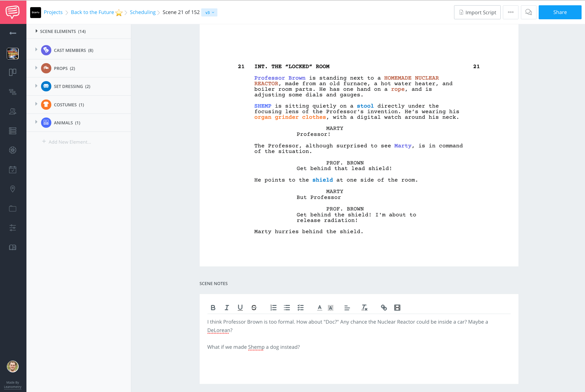
Task: Open the text highlight color picker
Action: click(331, 308)
